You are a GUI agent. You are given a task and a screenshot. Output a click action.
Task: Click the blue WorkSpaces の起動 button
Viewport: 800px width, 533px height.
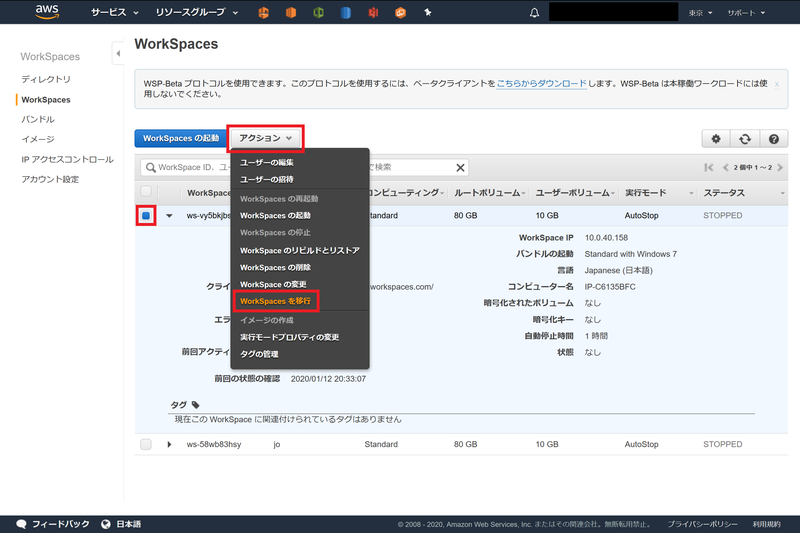(181, 138)
